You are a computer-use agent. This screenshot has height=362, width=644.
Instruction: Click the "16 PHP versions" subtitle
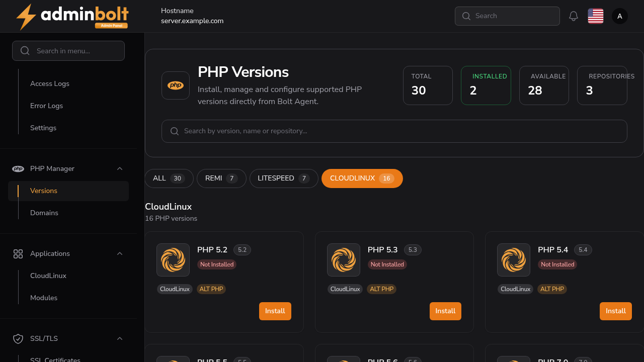click(171, 219)
